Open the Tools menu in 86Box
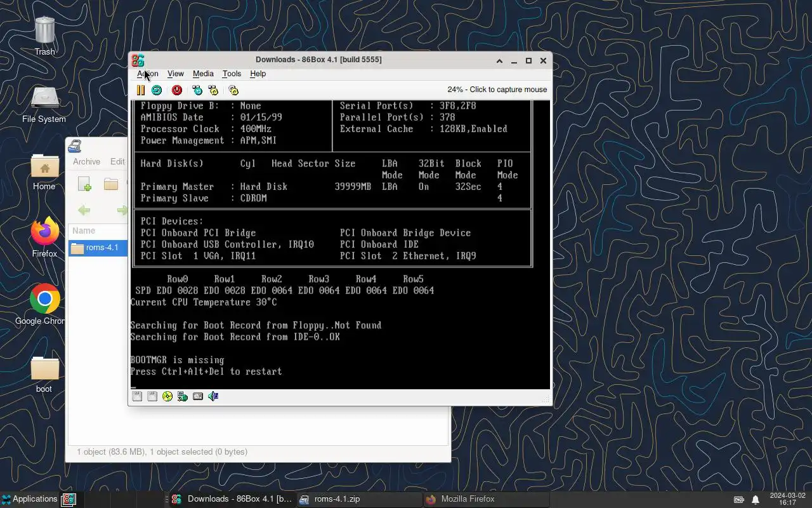The height and width of the screenshot is (508, 812). coord(232,74)
